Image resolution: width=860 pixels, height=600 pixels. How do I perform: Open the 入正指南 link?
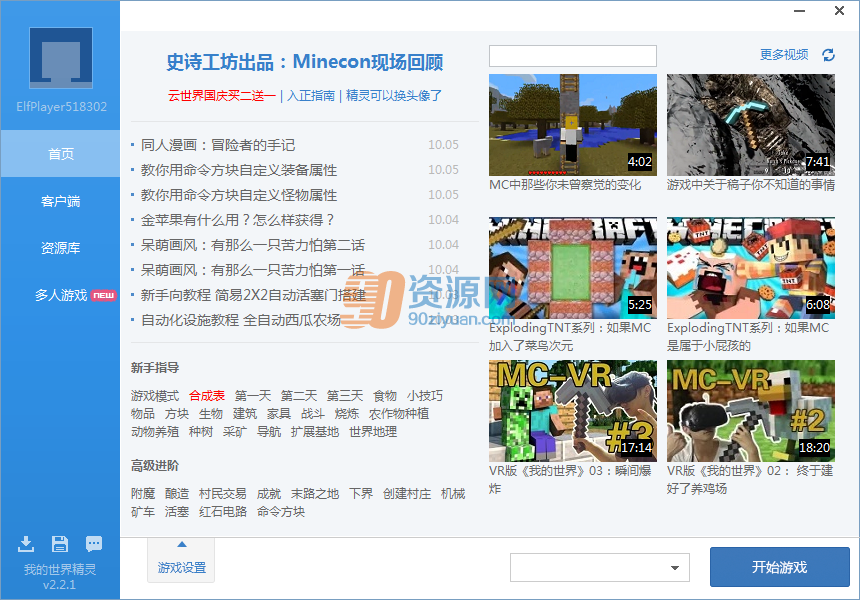[x=311, y=95]
